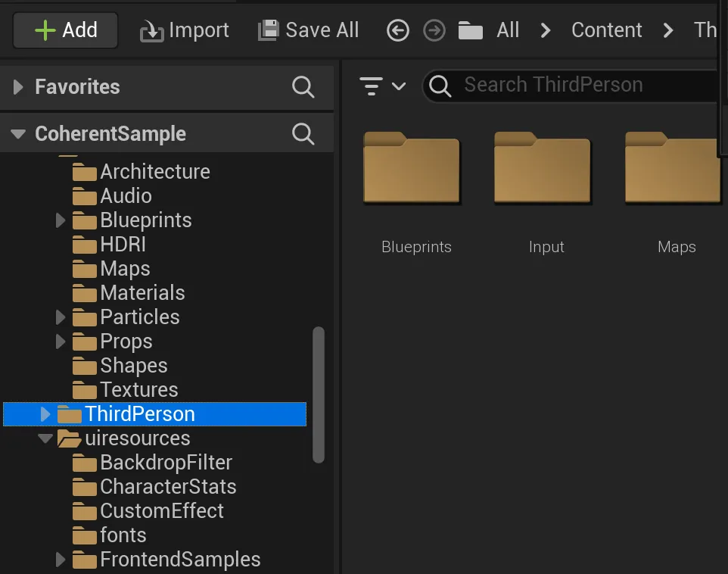
Task: Click the folder icon beside All in breadcrumb
Action: pyautogui.click(x=471, y=30)
